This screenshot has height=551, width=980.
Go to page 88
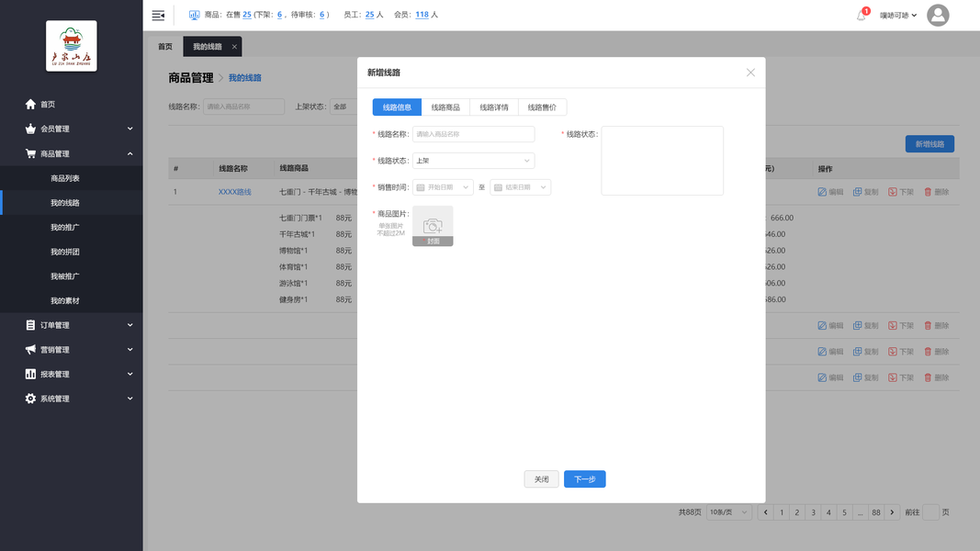pos(876,512)
